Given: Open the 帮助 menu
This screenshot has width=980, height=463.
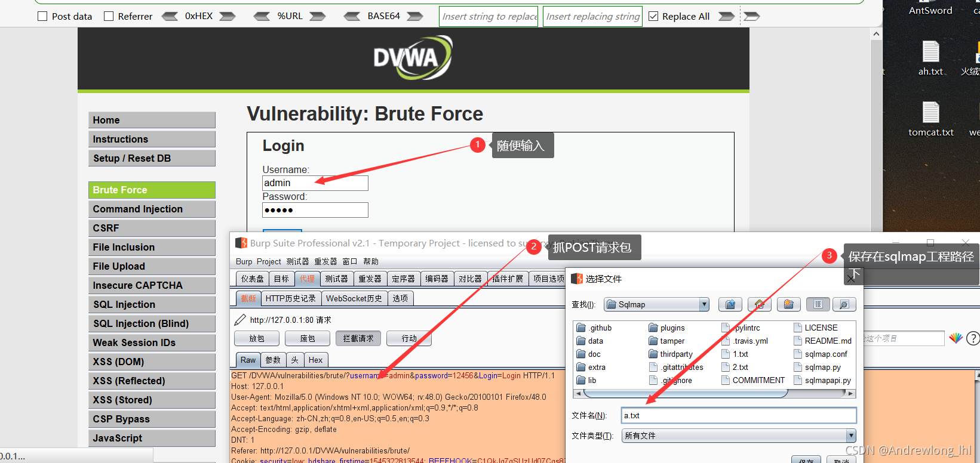Looking at the screenshot, I should 371,261.
